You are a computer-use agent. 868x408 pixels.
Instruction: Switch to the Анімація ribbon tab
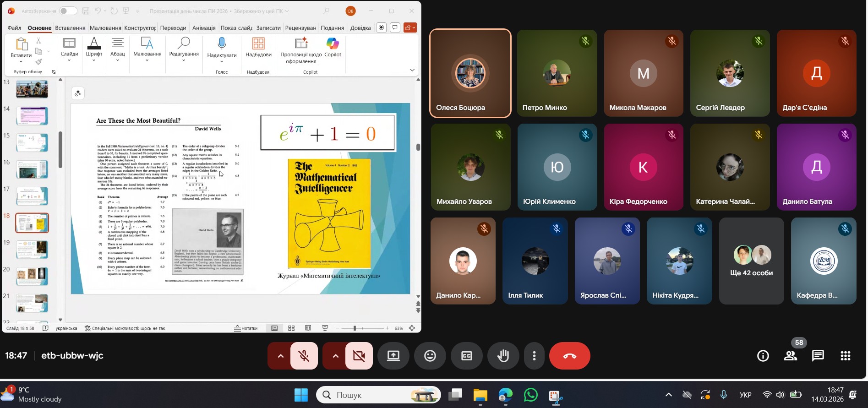point(204,28)
